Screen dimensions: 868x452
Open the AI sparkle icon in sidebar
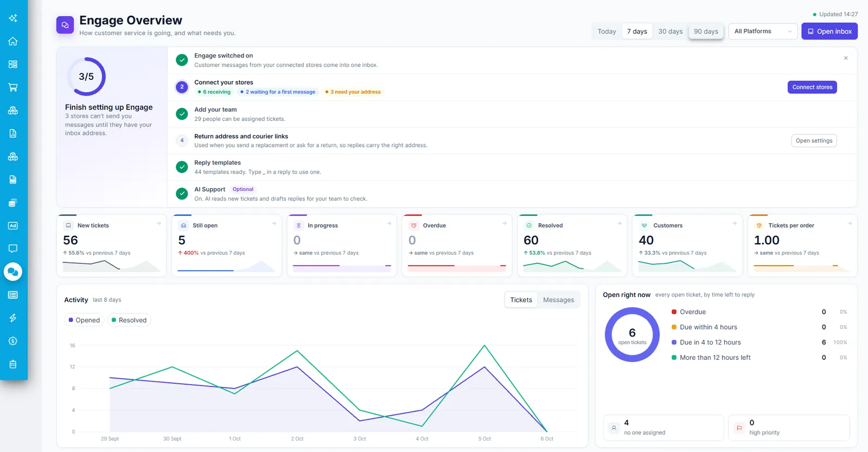point(13,18)
